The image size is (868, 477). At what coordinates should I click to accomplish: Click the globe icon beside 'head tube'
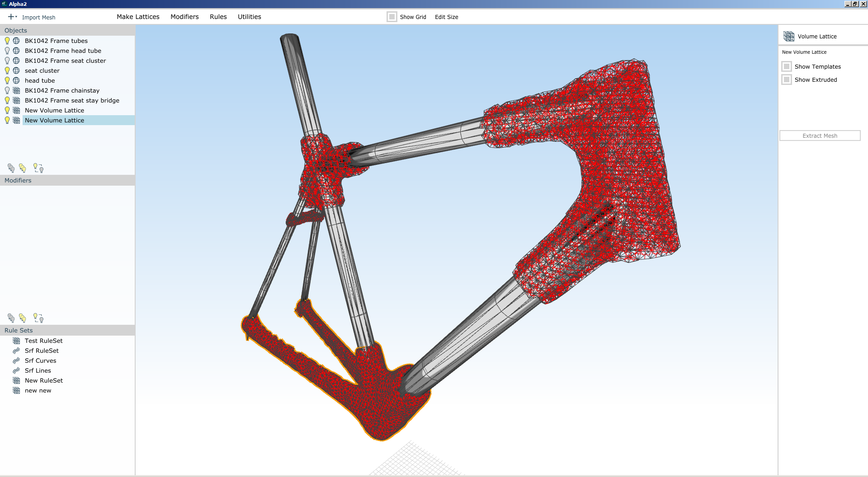pyautogui.click(x=16, y=80)
